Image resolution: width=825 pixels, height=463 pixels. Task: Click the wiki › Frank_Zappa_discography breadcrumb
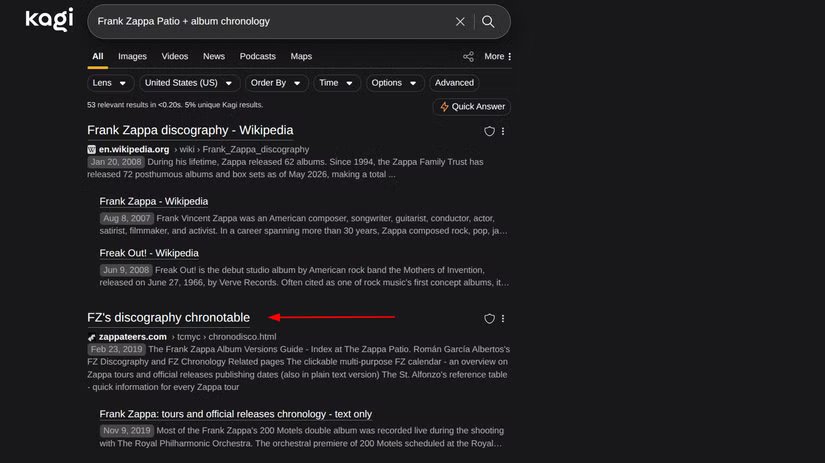[x=242, y=149]
